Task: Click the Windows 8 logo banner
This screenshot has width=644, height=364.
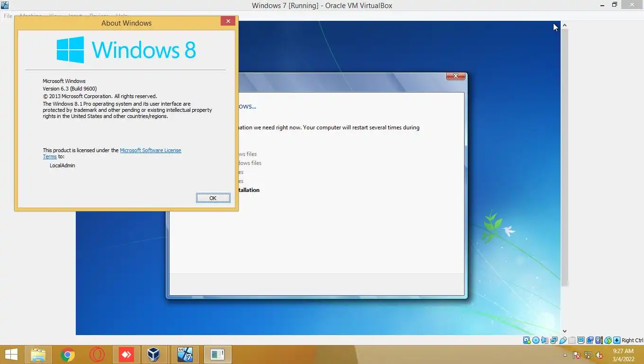Action: click(126, 50)
